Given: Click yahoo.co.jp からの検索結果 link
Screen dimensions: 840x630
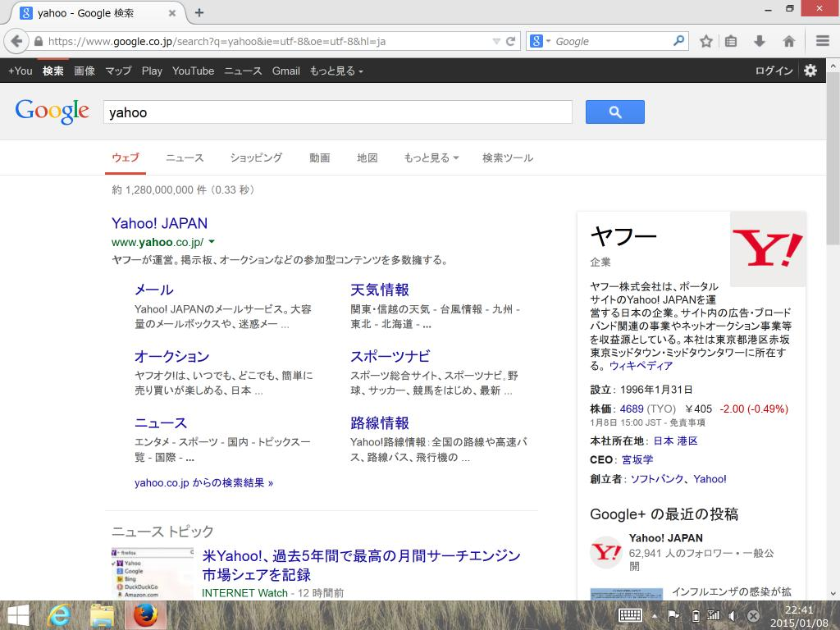Looking at the screenshot, I should point(203,482).
